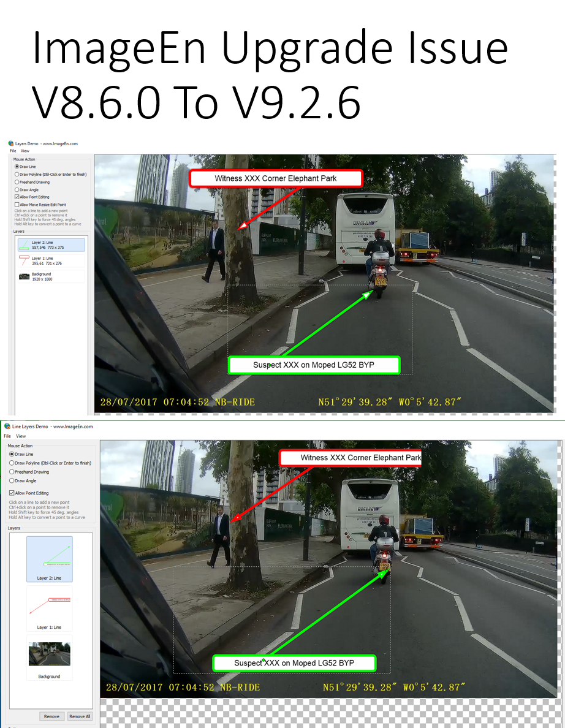Click the 'Line Layers Demo - www.ImageEn.com' title text

click(53, 427)
